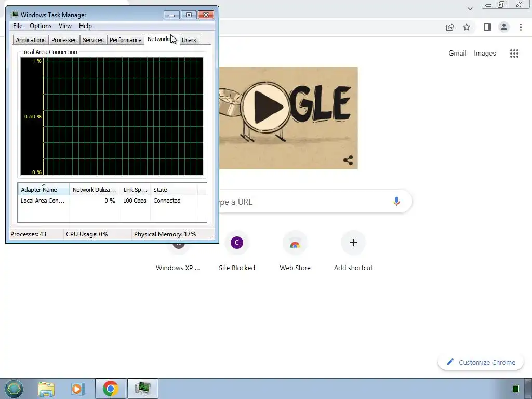Share this page from Chrome toolbar

450,27
